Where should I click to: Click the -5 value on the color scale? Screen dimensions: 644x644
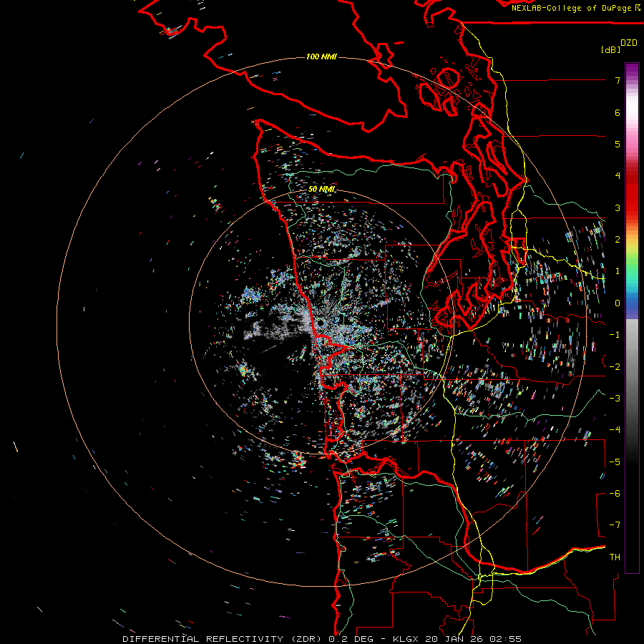click(615, 462)
